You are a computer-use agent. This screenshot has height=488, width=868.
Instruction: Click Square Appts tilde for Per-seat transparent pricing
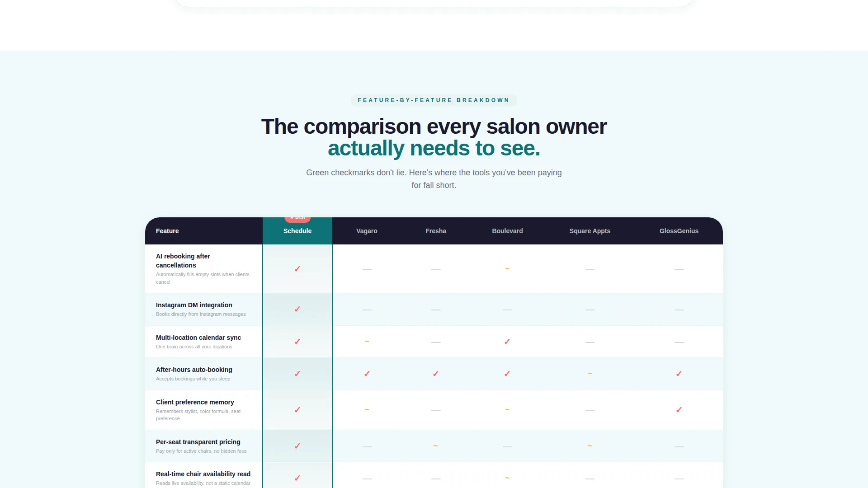pos(590,446)
